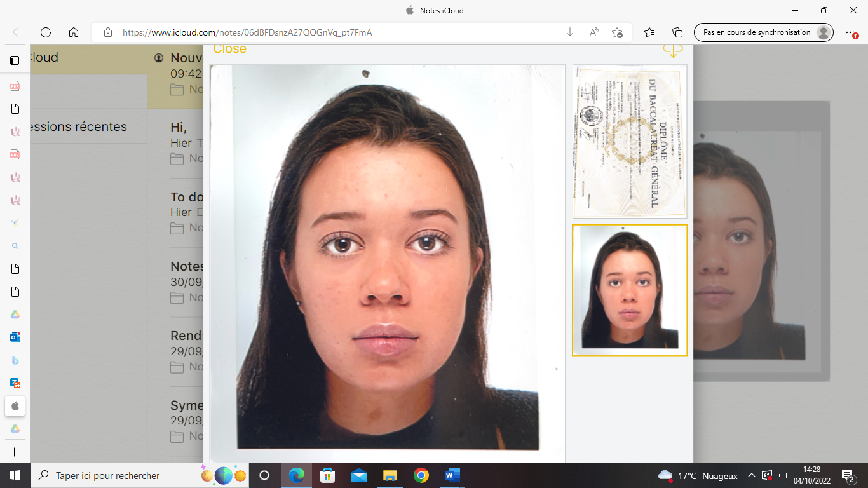The image size is (868, 488).
Task: Go to the browser home page
Action: (x=74, y=32)
